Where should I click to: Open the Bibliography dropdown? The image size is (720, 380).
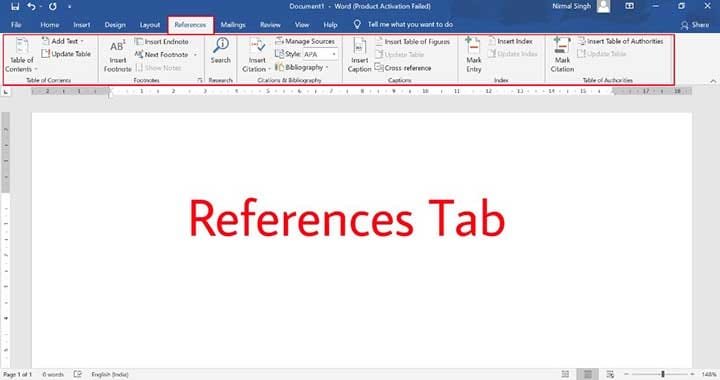[x=302, y=67]
